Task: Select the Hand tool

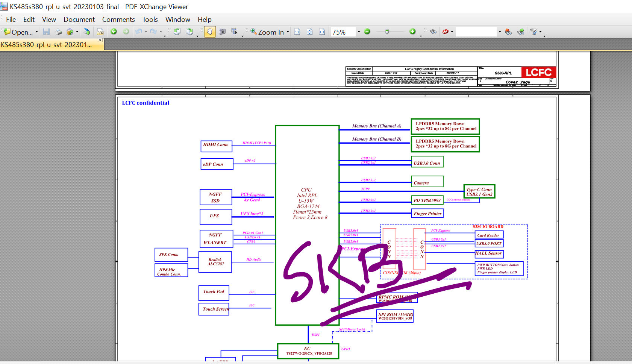Action: (210, 32)
